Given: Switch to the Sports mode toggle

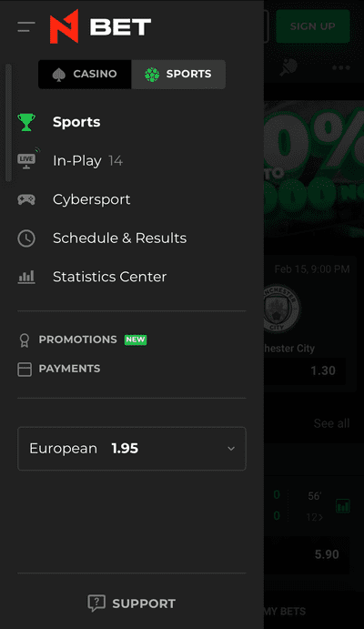Looking at the screenshot, I should (x=178, y=75).
